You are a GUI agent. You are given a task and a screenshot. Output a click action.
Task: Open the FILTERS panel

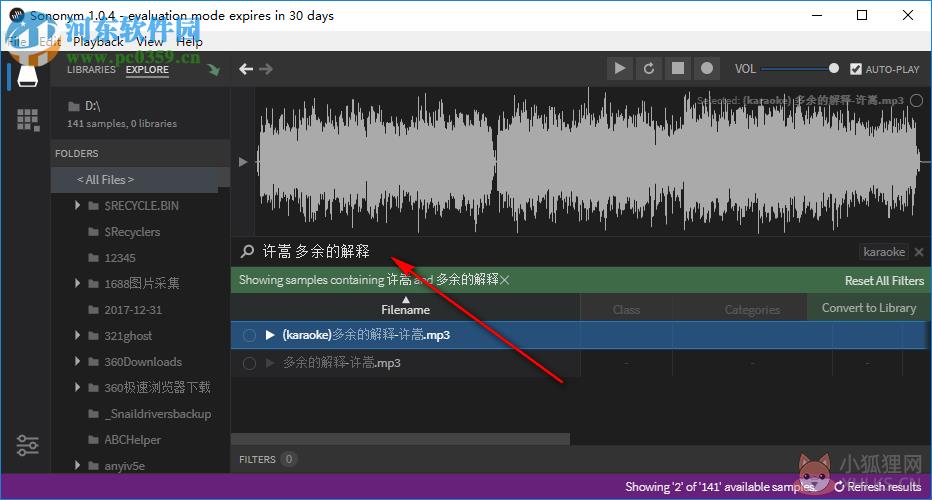point(257,460)
